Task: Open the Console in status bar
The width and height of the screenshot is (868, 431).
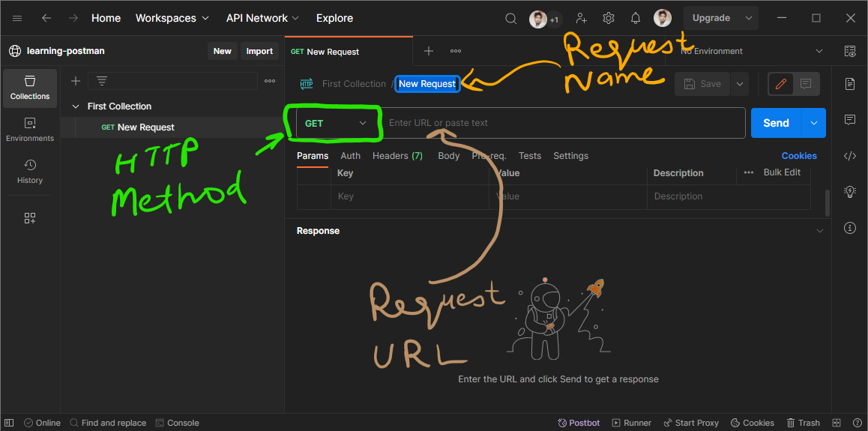Action: (177, 423)
